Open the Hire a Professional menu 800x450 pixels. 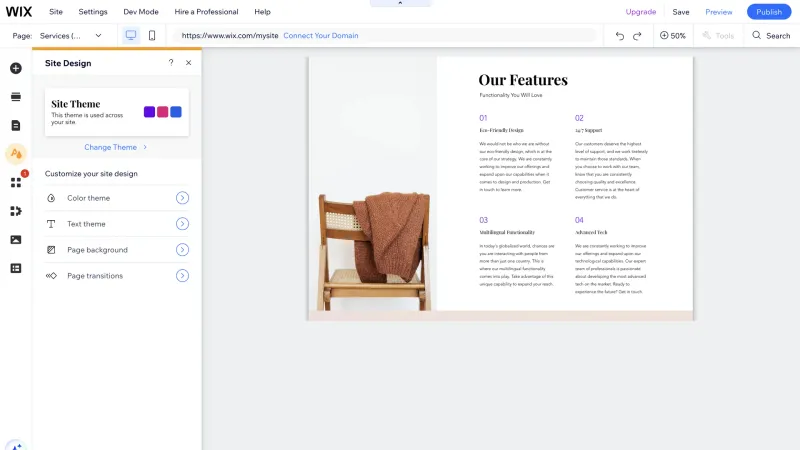[206, 12]
